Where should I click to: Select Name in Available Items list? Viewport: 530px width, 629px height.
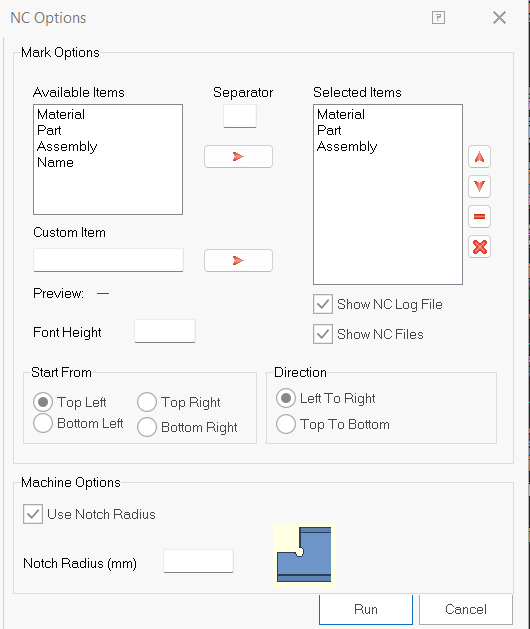click(x=55, y=162)
